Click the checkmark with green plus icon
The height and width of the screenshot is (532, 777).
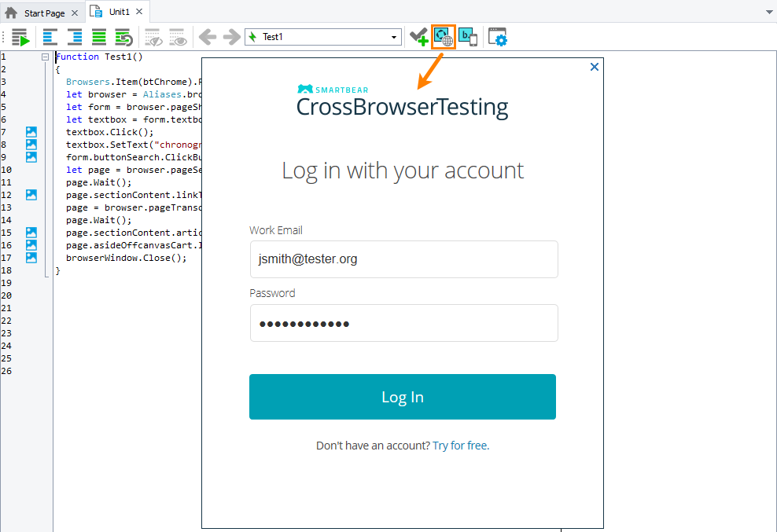419,37
